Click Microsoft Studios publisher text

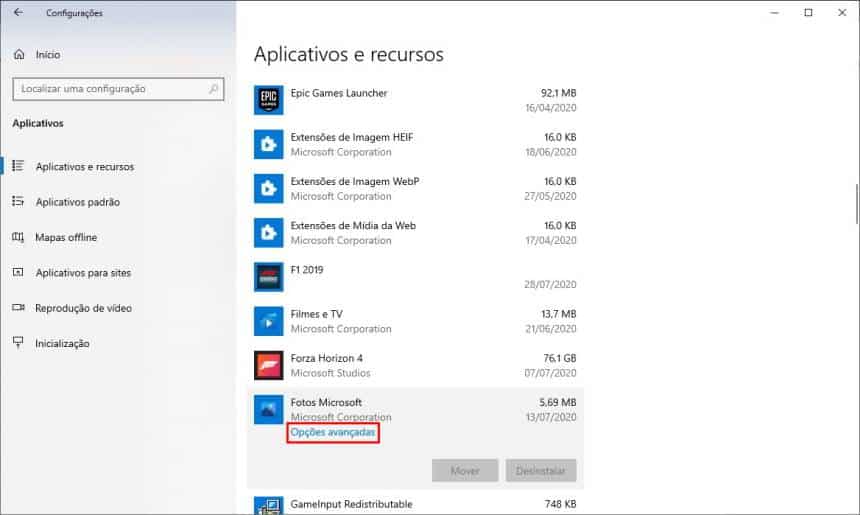pyautogui.click(x=330, y=373)
